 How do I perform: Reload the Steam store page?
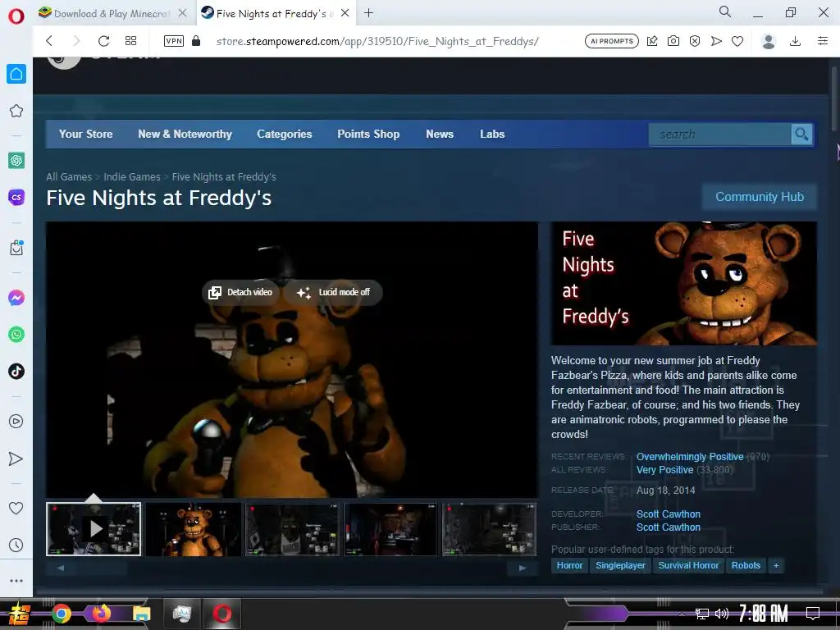(104, 41)
